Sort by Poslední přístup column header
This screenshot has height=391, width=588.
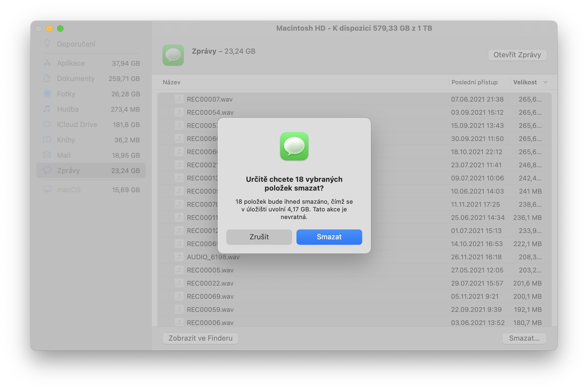click(474, 82)
